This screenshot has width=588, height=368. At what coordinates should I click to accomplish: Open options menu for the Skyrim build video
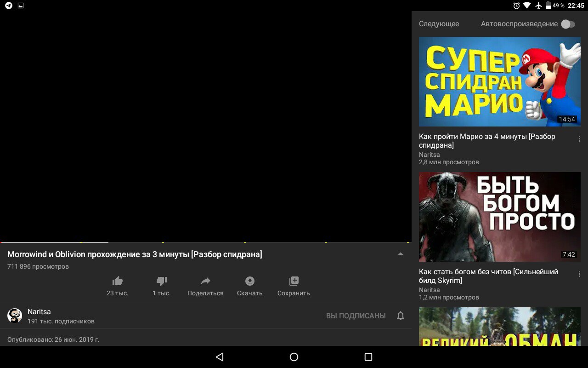[579, 274]
